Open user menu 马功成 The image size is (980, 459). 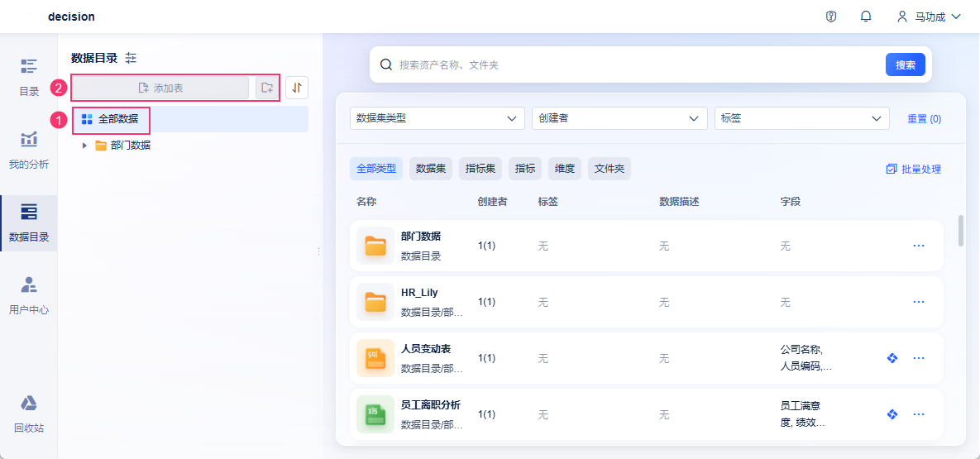(x=930, y=17)
